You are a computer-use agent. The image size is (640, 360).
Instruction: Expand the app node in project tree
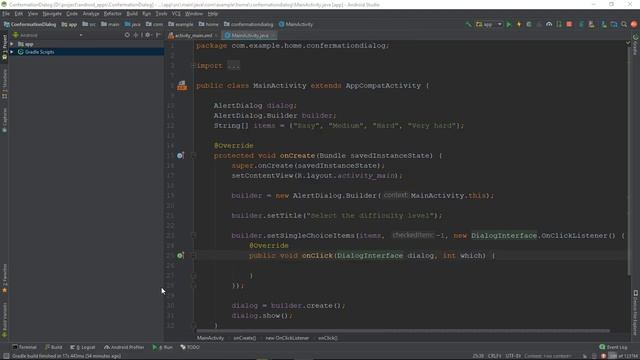tap(12, 44)
